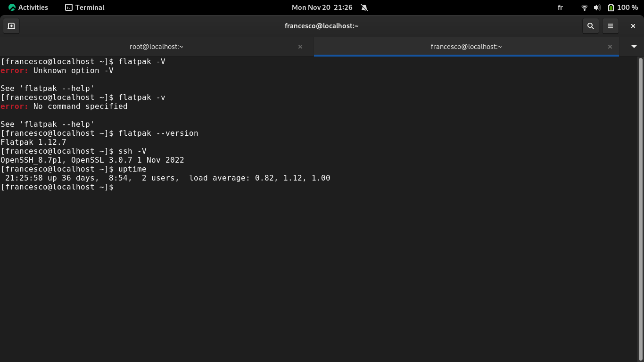The width and height of the screenshot is (644, 362).
Task: Click the Flatpak 1.12.7 output line
Action: coord(33,142)
